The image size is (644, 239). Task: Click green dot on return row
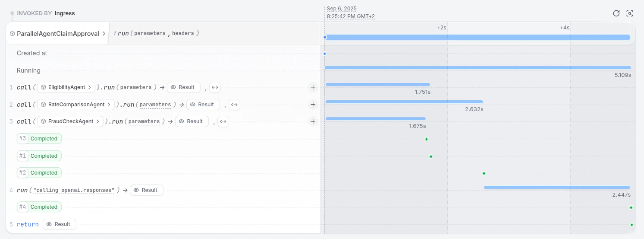click(631, 225)
